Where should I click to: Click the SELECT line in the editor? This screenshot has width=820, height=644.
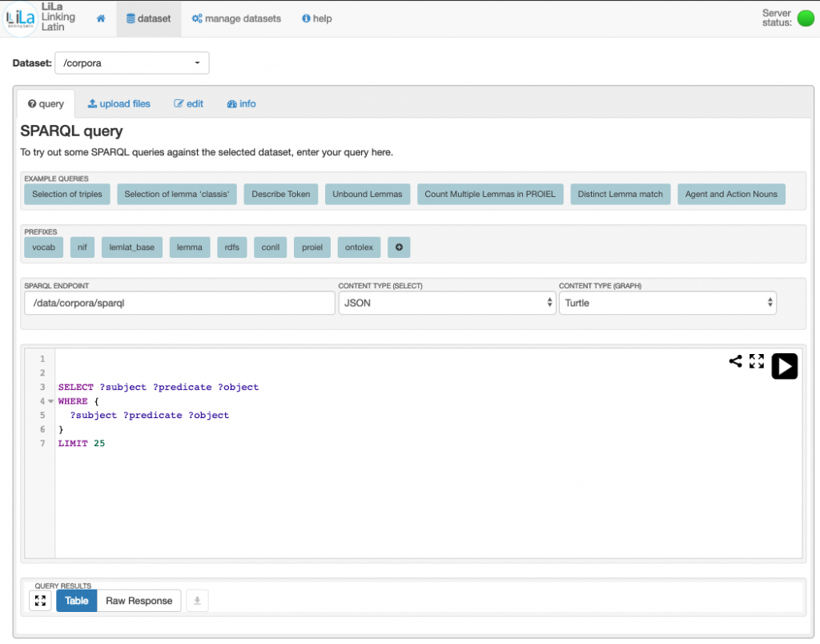[159, 387]
